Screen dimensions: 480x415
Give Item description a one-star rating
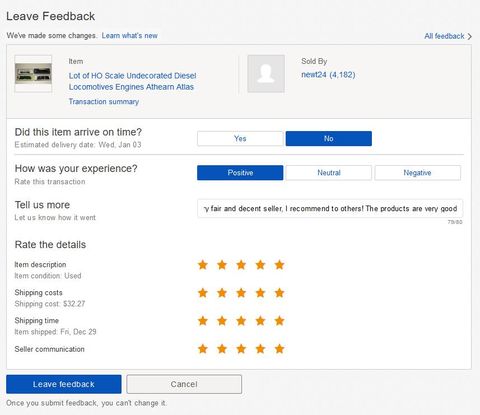click(x=203, y=265)
